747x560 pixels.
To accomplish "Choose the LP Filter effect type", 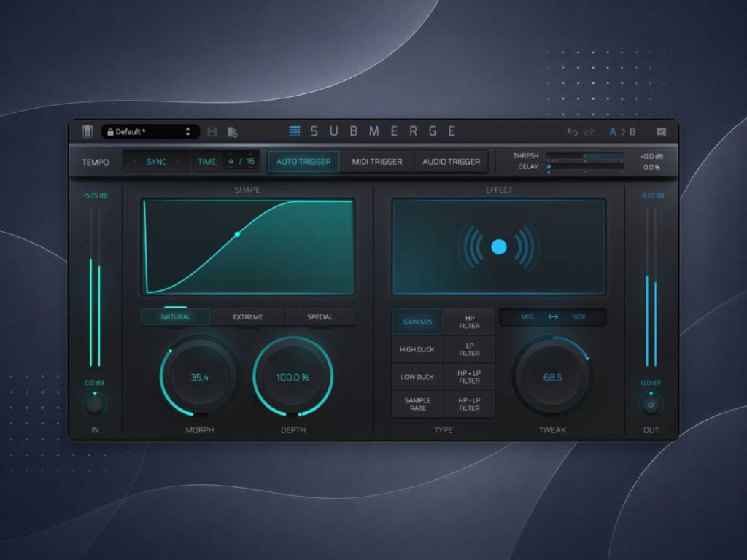I will tap(469, 349).
